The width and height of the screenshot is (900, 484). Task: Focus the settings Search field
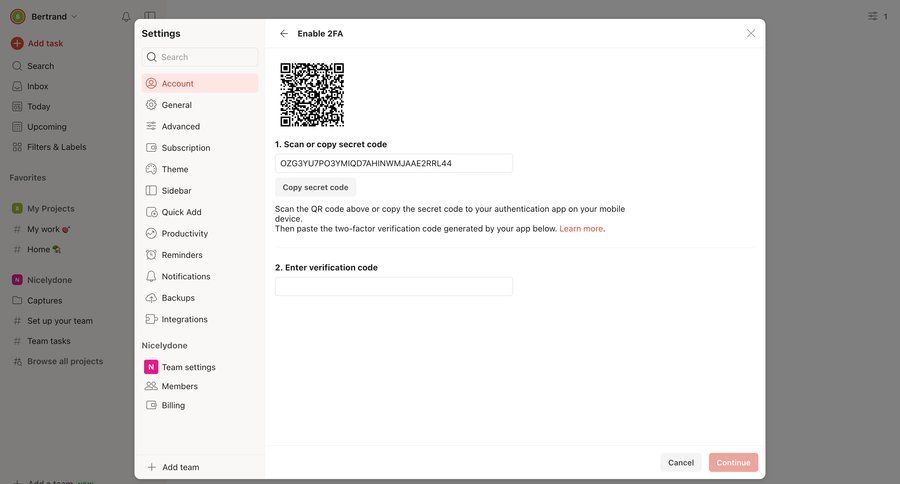point(200,57)
